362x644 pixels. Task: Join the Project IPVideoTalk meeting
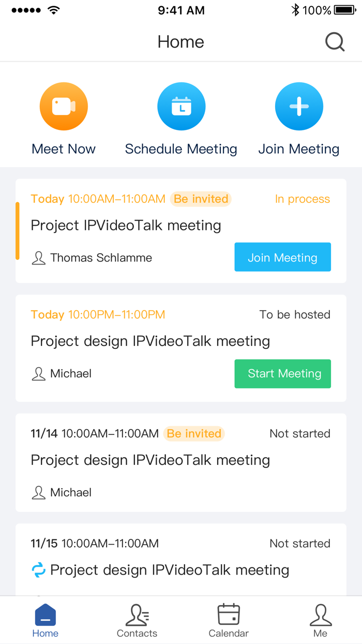click(x=282, y=257)
